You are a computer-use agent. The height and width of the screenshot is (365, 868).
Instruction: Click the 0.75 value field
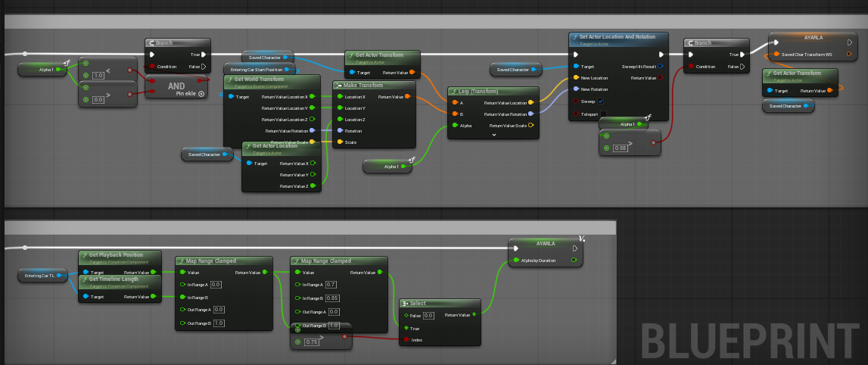(x=313, y=342)
